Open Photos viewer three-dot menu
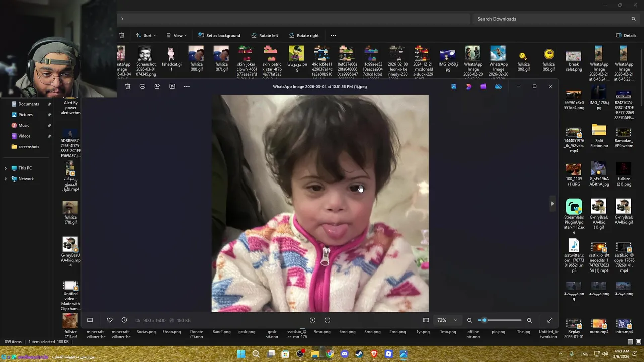The image size is (644, 362). coord(187,86)
